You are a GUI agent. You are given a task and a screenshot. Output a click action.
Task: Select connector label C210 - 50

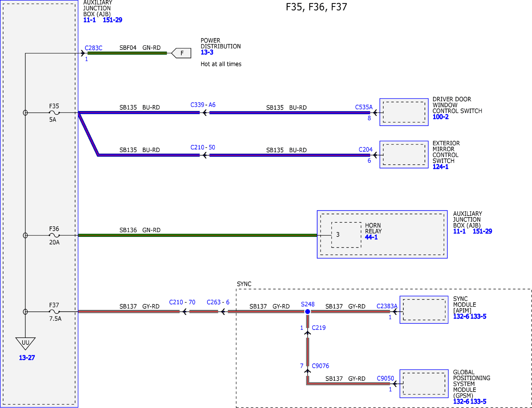click(203, 147)
